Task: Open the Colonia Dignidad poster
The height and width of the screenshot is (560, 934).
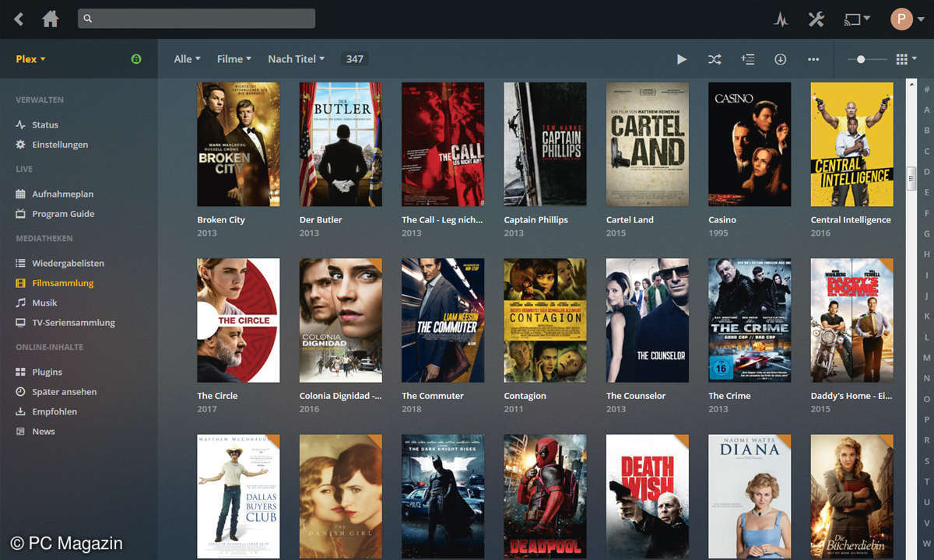Action: click(x=341, y=320)
